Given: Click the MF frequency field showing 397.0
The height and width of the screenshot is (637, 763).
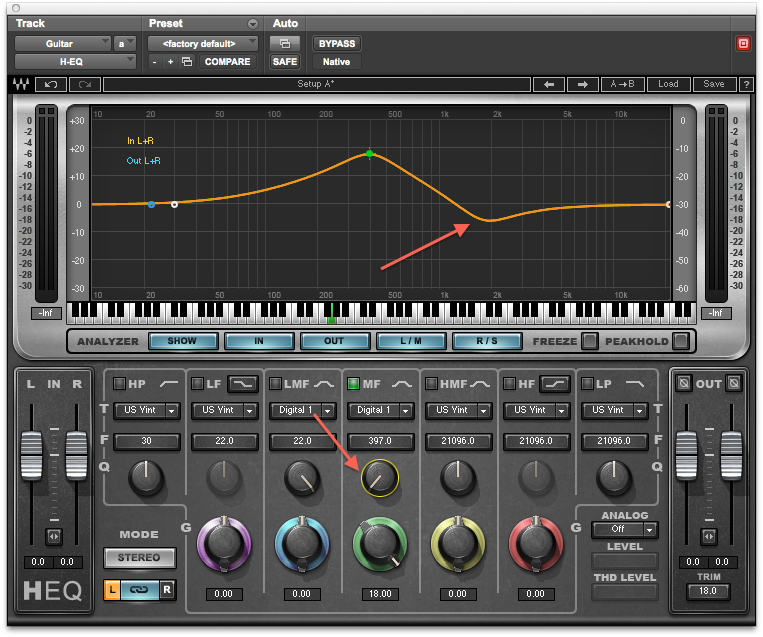Looking at the screenshot, I should coord(381,441).
